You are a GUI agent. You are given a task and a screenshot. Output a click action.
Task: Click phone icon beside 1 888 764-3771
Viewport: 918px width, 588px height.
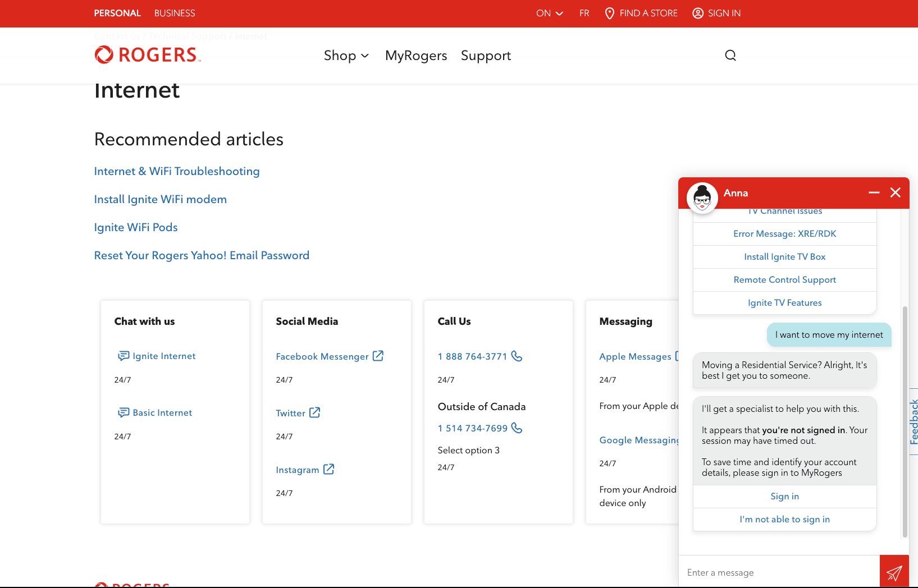[517, 356]
